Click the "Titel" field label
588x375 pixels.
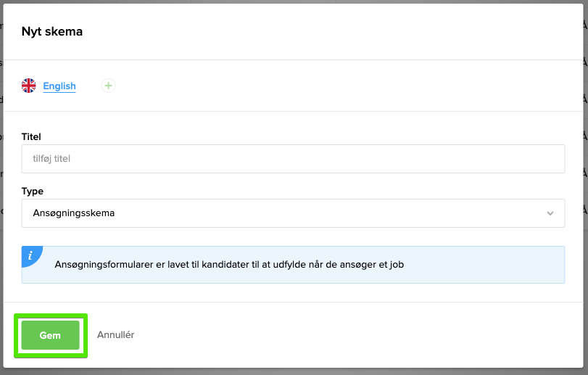32,136
